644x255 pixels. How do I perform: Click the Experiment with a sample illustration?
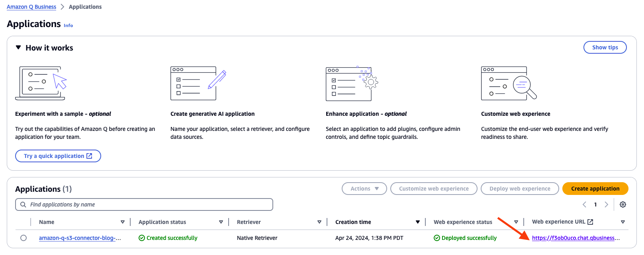[41, 83]
